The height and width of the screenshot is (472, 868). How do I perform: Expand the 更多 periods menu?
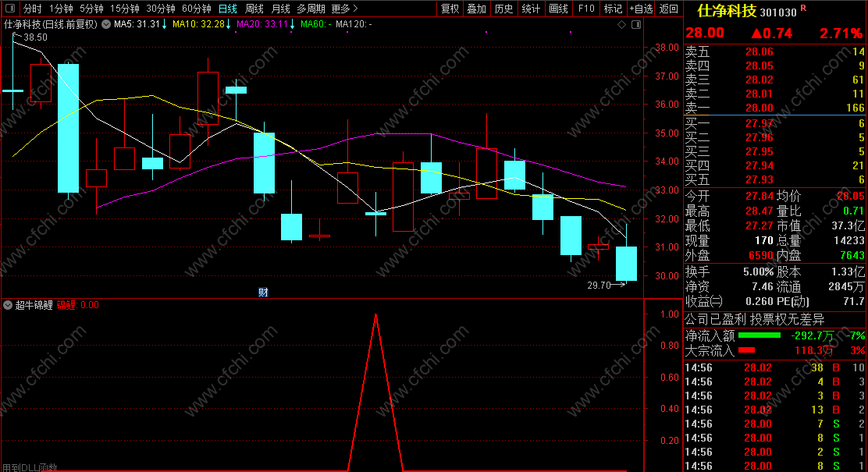[x=344, y=9]
